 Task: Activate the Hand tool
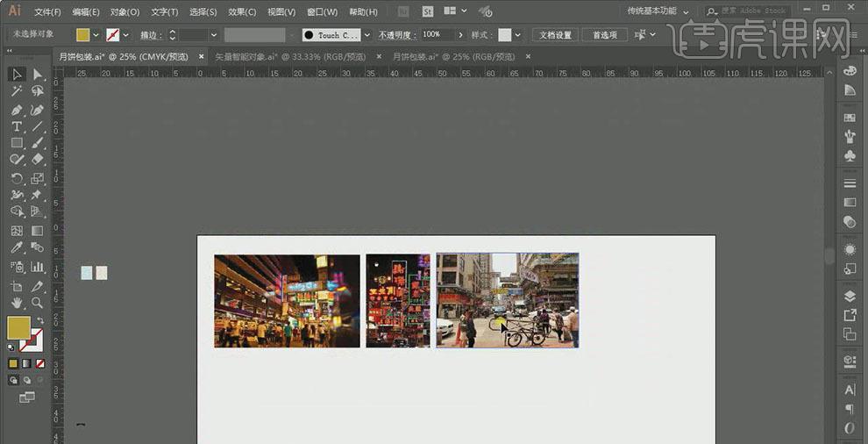point(16,303)
